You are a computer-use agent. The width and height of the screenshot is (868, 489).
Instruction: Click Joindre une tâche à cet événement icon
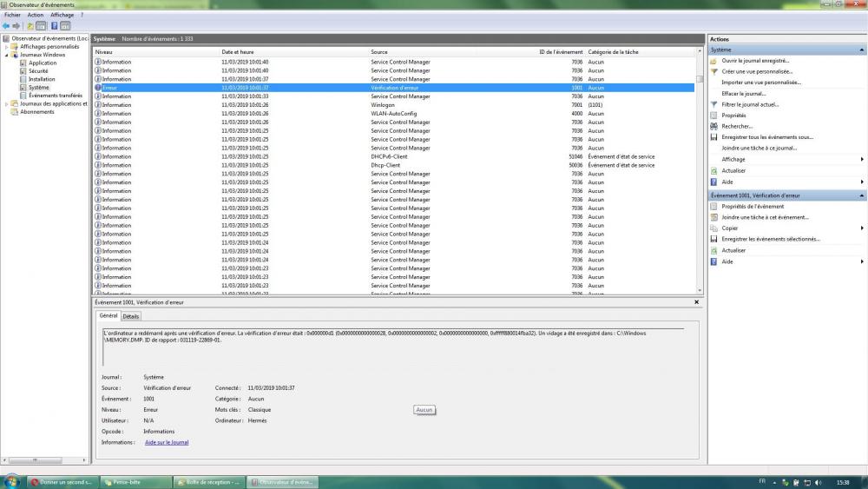point(714,218)
